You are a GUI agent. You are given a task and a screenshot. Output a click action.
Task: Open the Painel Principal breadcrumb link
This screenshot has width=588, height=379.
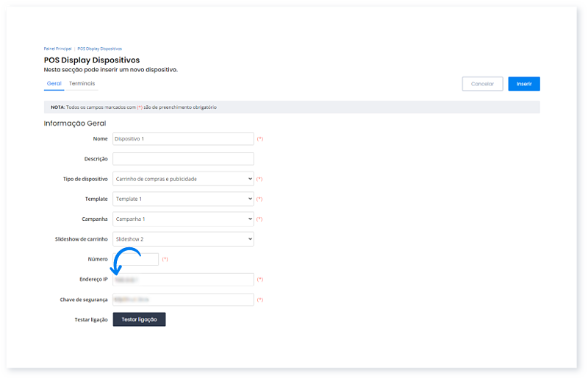tap(57, 49)
